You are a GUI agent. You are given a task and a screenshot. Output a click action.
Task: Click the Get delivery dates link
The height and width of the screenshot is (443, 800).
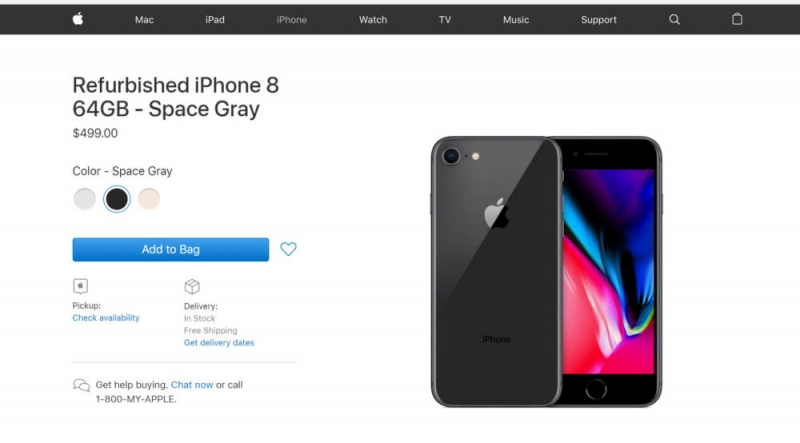pyautogui.click(x=219, y=343)
